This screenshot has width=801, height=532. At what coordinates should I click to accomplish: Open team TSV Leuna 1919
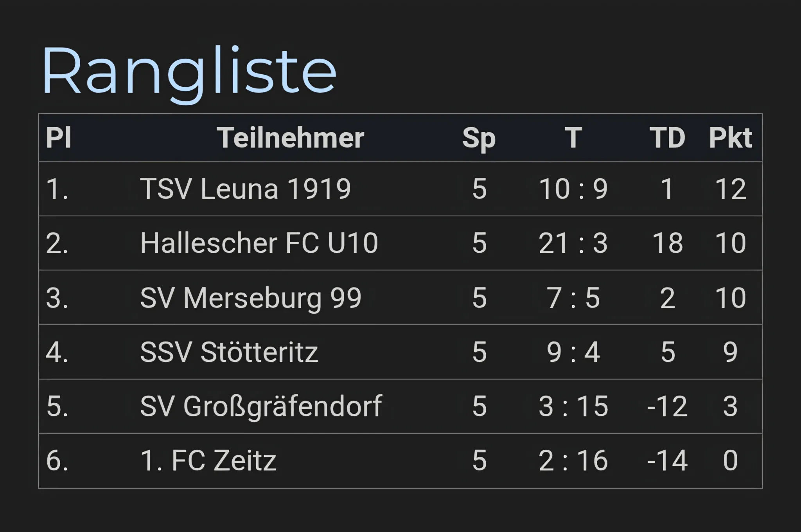click(245, 189)
